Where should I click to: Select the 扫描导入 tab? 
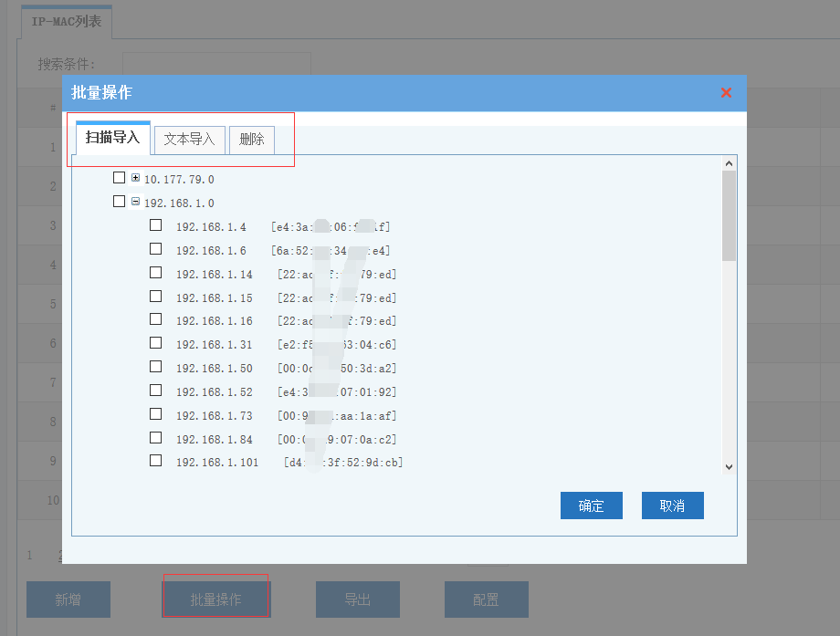(x=112, y=138)
